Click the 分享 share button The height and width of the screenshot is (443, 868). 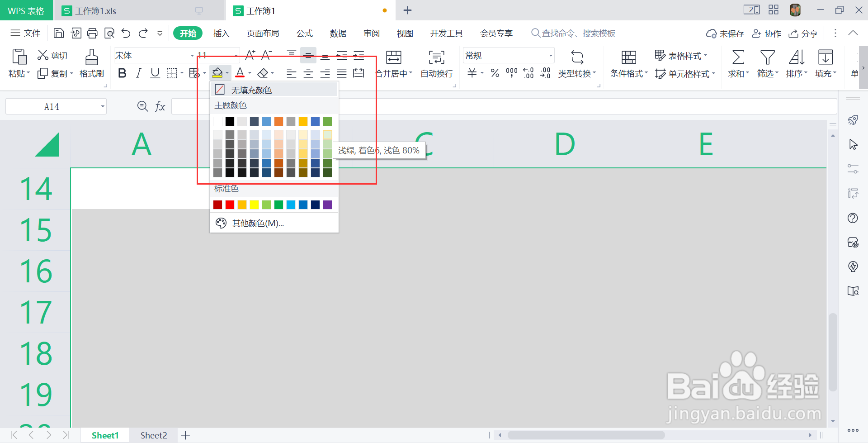[x=803, y=33]
